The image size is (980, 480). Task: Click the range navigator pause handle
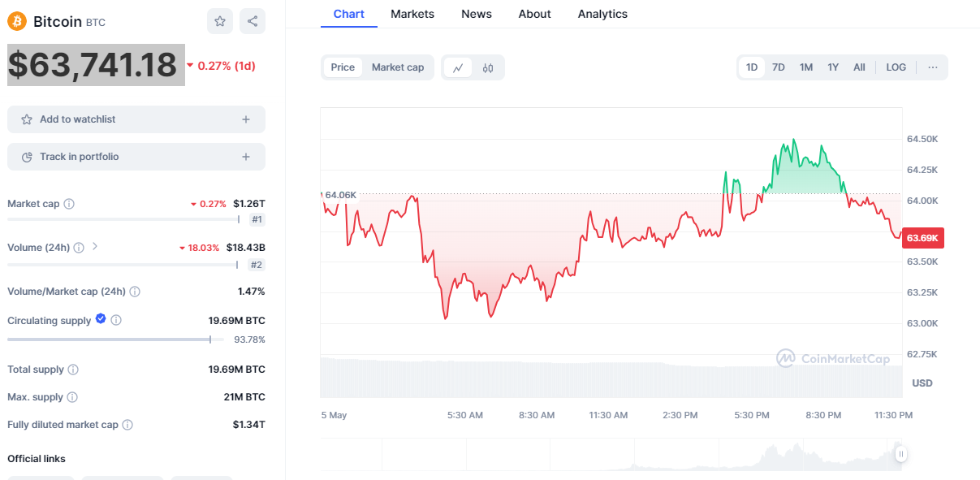pyautogui.click(x=900, y=454)
